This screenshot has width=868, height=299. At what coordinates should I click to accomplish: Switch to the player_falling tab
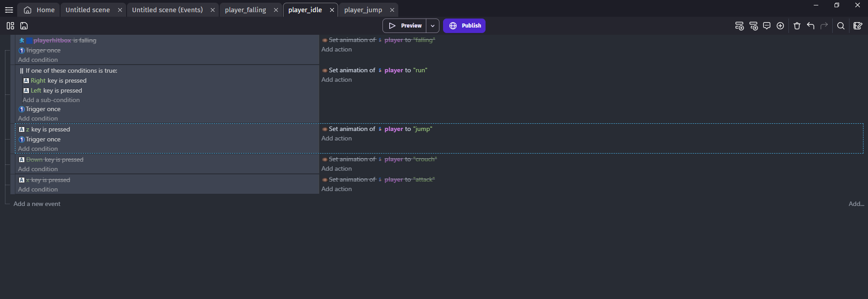(245, 10)
